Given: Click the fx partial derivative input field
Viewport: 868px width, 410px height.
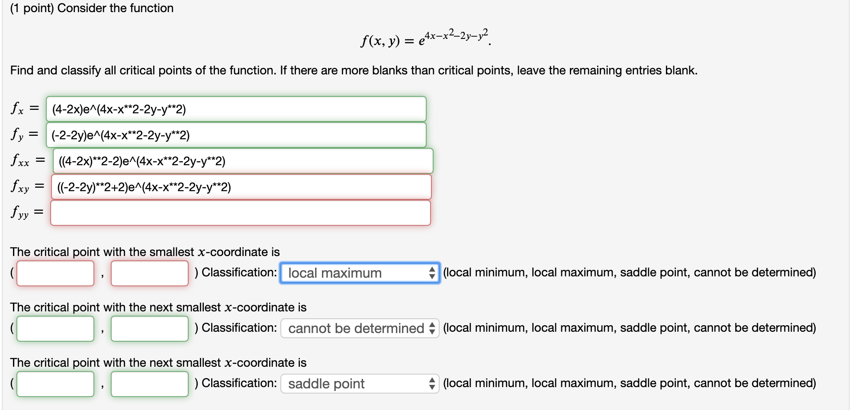Looking at the screenshot, I should point(237,109).
